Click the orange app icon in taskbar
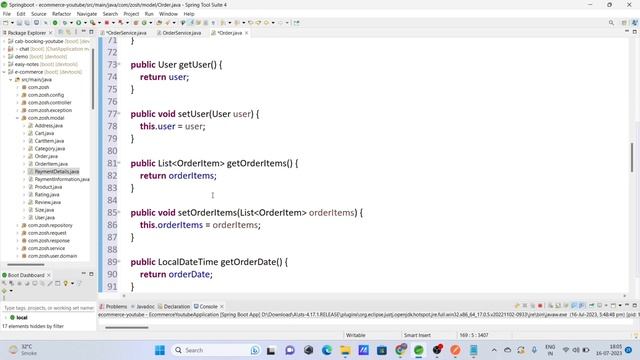Image resolution: width=640 pixels, height=360 pixels. click(x=456, y=350)
